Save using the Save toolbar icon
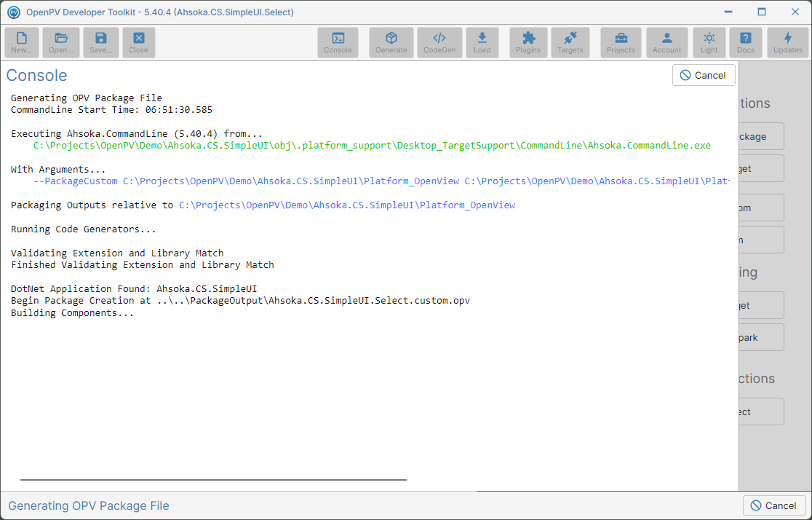The width and height of the screenshot is (812, 520). pyautogui.click(x=100, y=42)
